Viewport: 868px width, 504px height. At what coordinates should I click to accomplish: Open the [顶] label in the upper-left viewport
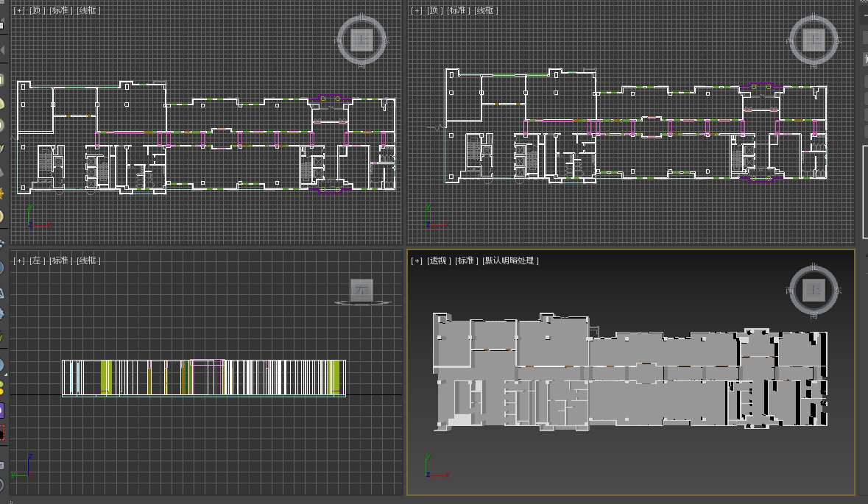click(36, 10)
